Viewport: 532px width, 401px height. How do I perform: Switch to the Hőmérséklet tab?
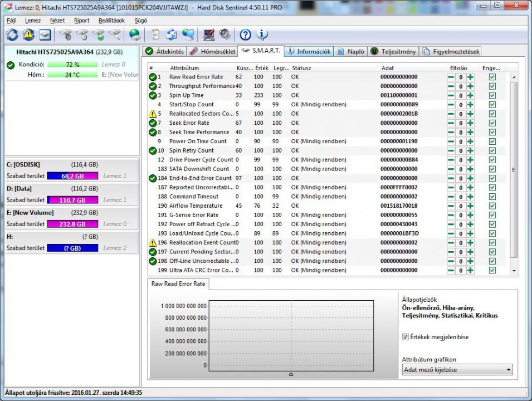click(212, 51)
